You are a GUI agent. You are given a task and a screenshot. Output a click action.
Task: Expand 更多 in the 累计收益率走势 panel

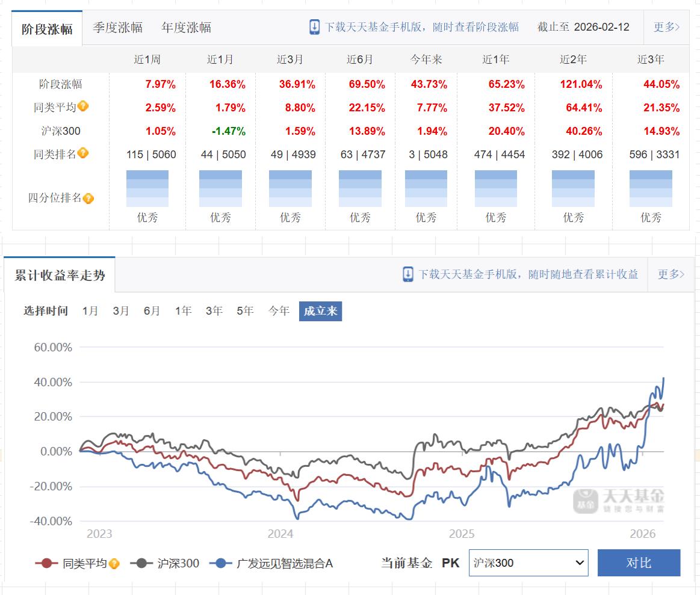(671, 274)
